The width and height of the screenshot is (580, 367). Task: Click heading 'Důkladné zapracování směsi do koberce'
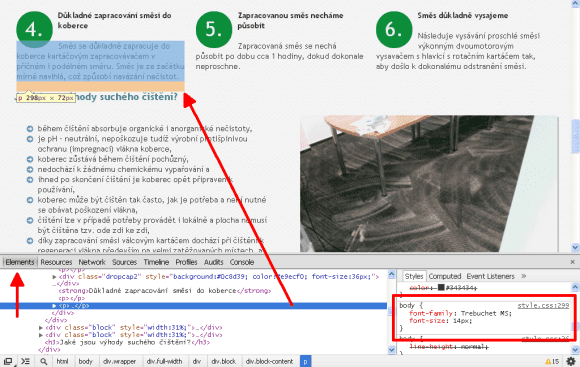[x=114, y=21]
